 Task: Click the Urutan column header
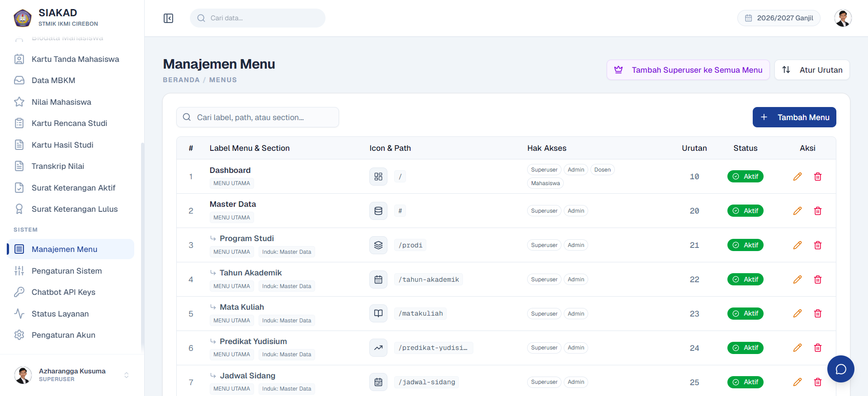[x=694, y=148]
